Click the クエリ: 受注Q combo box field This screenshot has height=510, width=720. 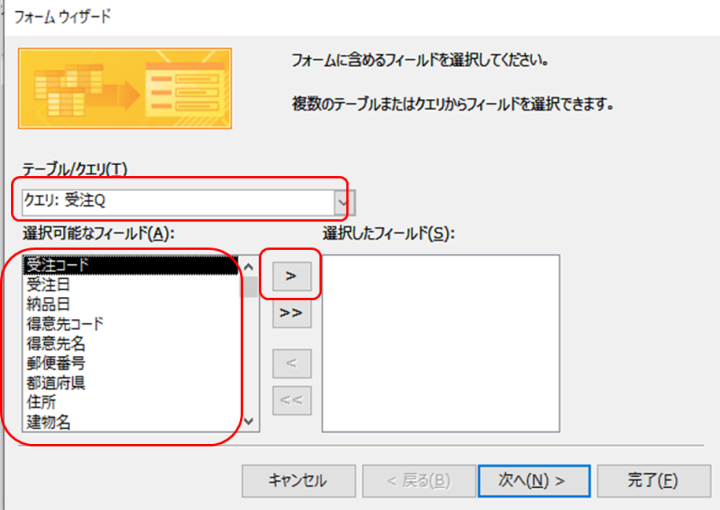click(177, 203)
